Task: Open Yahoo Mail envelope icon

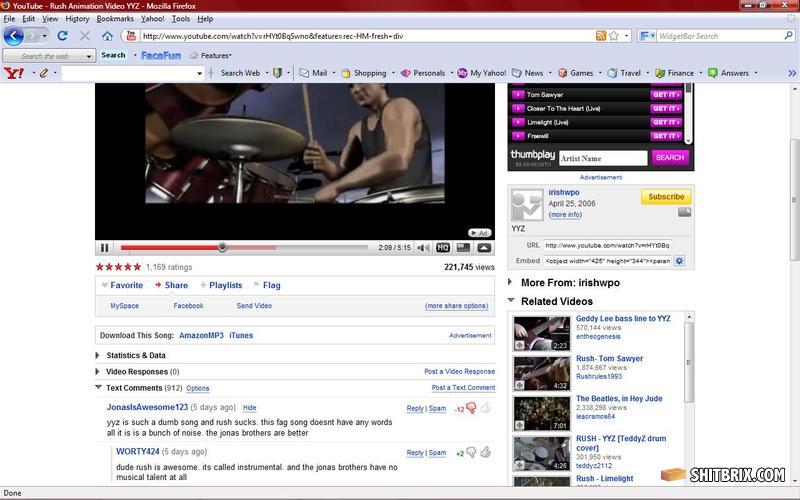Action: pos(304,73)
